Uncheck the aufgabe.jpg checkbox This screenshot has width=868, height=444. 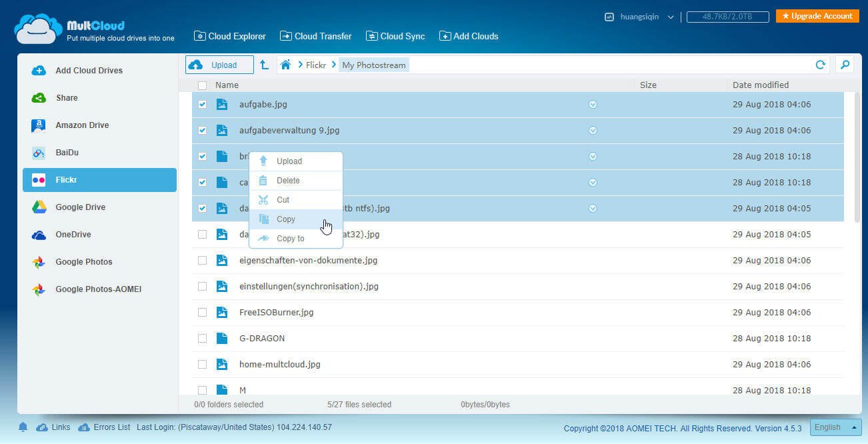pyautogui.click(x=202, y=105)
